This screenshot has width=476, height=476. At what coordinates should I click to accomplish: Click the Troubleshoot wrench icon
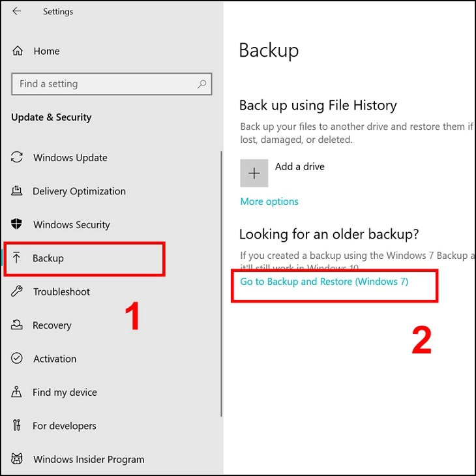coord(17,291)
